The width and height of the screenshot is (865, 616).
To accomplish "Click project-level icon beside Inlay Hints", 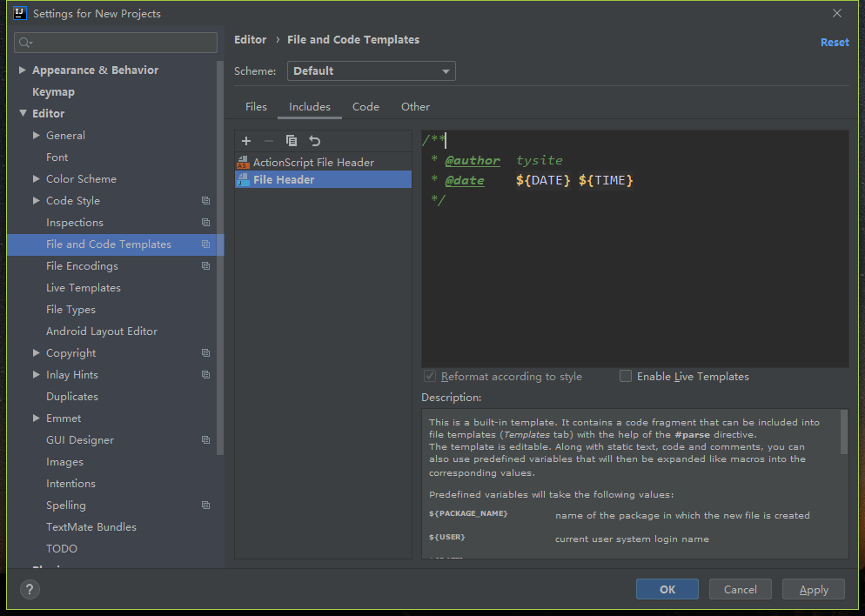I will coord(205,374).
